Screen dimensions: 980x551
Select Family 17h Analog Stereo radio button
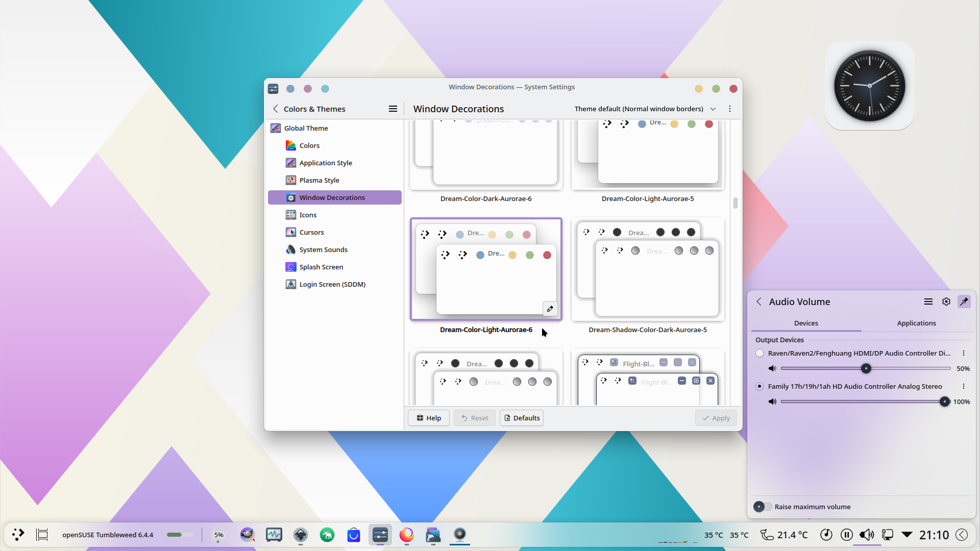759,386
